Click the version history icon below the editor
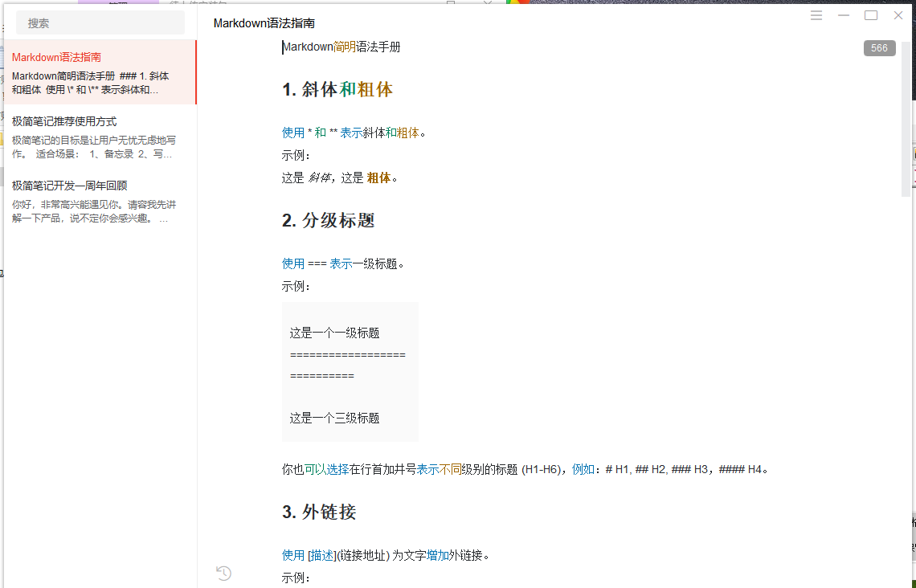 coord(223,574)
